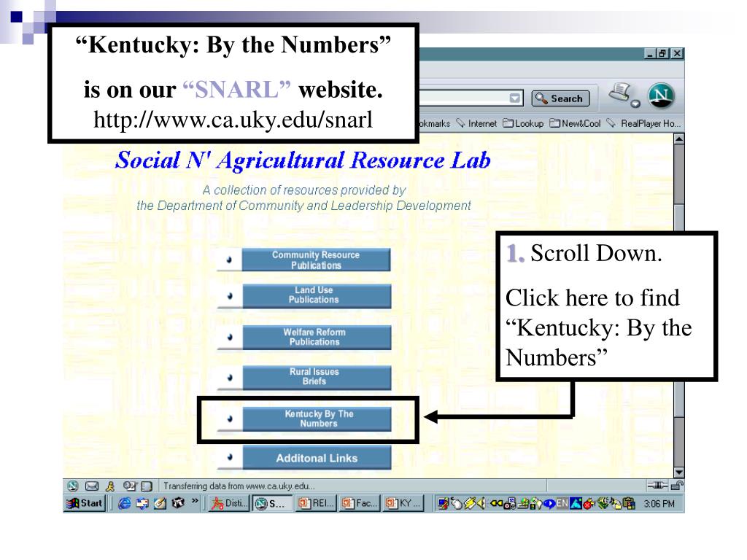This screenshot has width=747, height=560.
Task: Click the Netscape Navigator icon in the component bar
Action: point(73,486)
